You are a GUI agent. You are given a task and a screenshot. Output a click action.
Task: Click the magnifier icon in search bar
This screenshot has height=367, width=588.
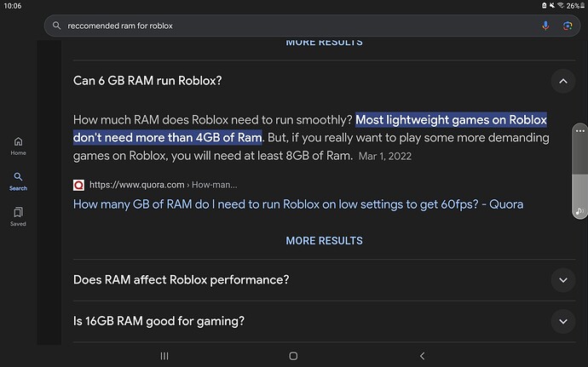56,26
